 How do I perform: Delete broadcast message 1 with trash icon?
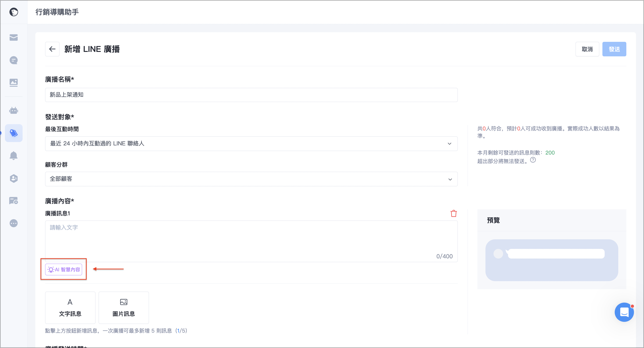point(453,214)
